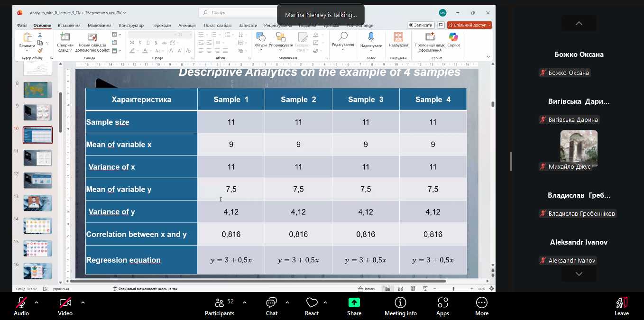Toggle the Нотатки notes pane
The height and width of the screenshot is (320, 644).
point(367,289)
